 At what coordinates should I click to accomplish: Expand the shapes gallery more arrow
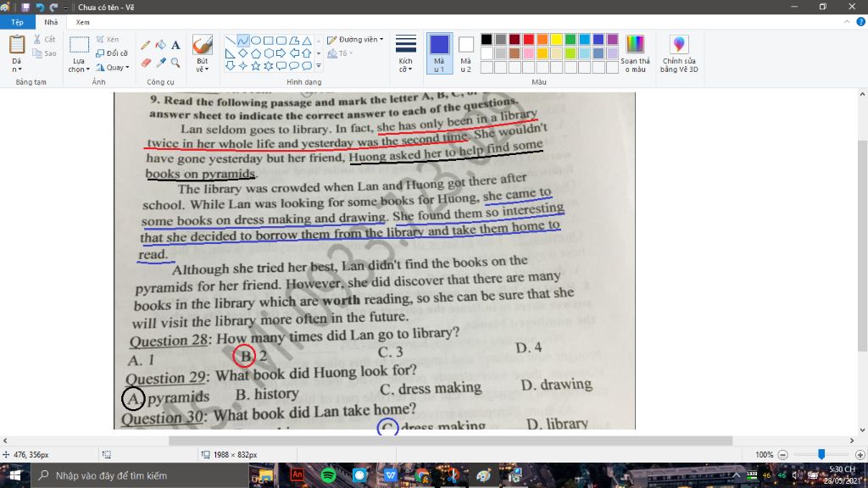319,66
